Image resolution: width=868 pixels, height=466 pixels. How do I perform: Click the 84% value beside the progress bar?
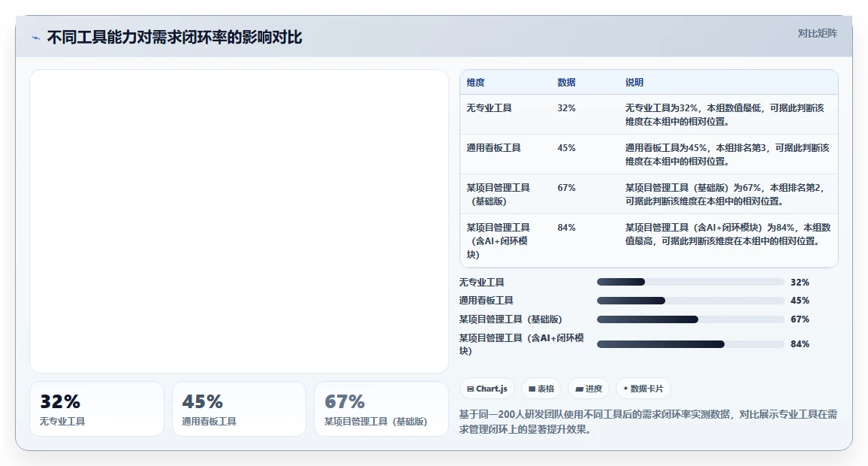[x=800, y=344]
